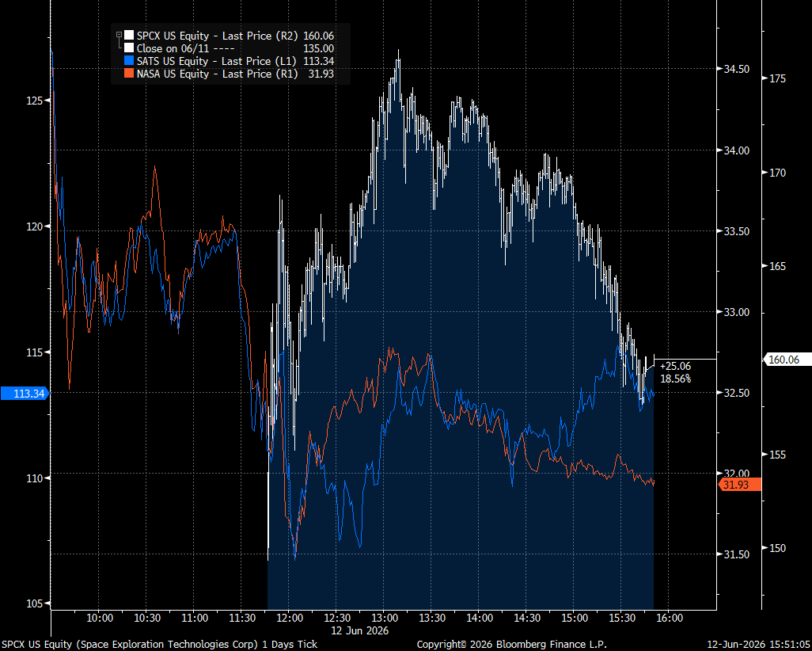
Task: Click the 155 R2 axis label
Action: [777, 455]
